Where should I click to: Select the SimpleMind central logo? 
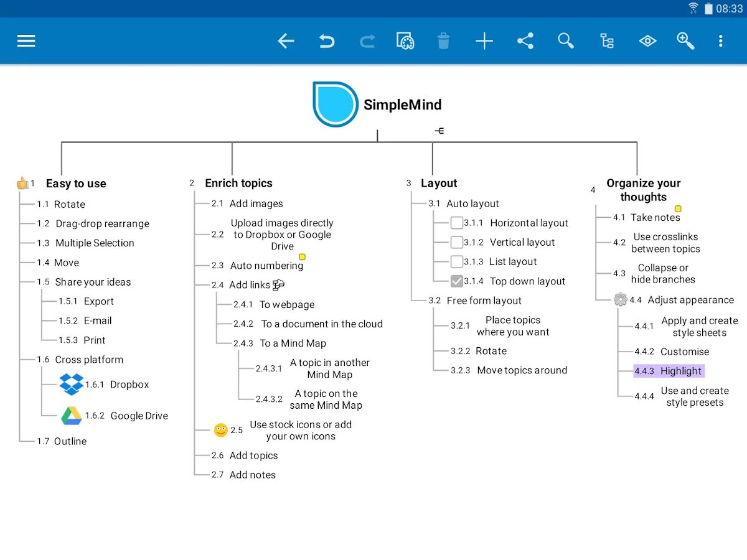pos(336,105)
